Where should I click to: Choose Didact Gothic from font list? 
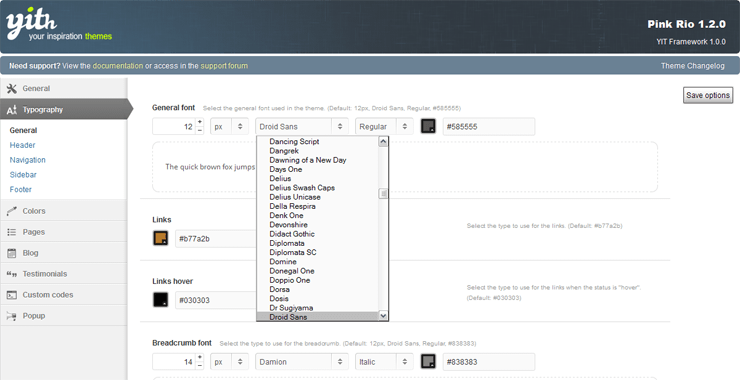click(x=318, y=234)
